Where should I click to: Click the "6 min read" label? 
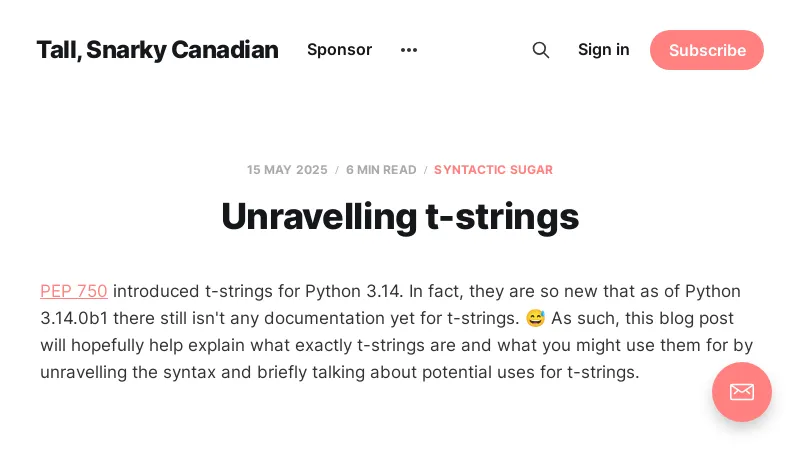[x=381, y=170]
